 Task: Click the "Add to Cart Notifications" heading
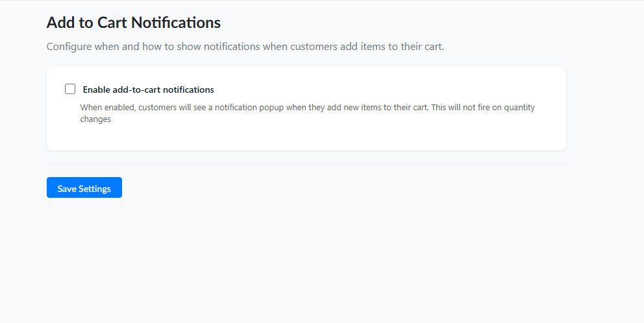pyautogui.click(x=134, y=23)
